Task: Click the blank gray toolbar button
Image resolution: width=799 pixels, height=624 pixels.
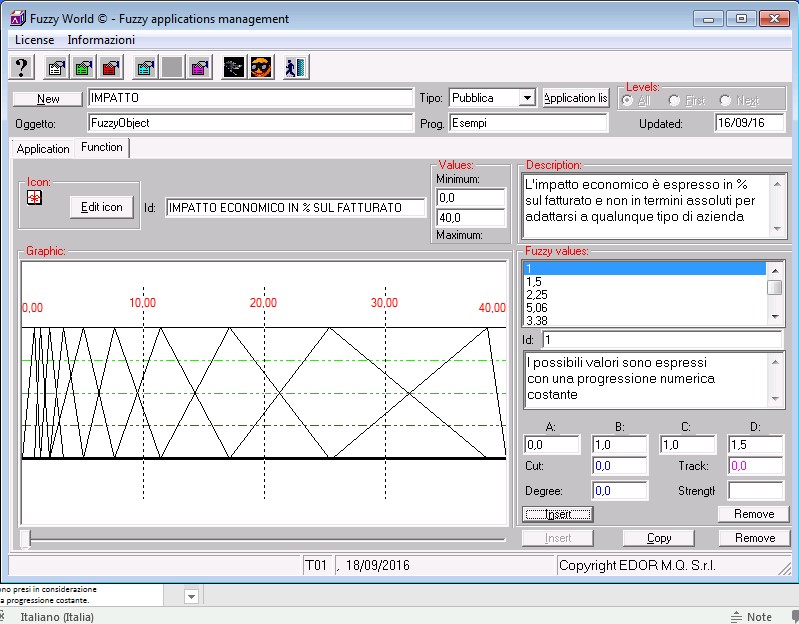Action: pyautogui.click(x=172, y=67)
